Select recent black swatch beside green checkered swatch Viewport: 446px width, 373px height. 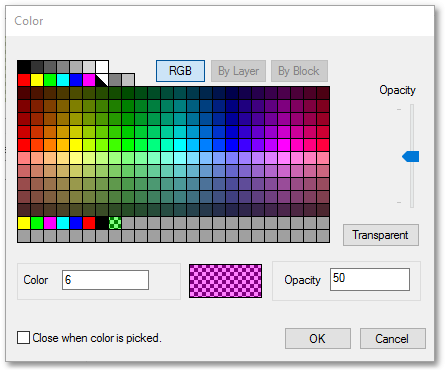[102, 223]
